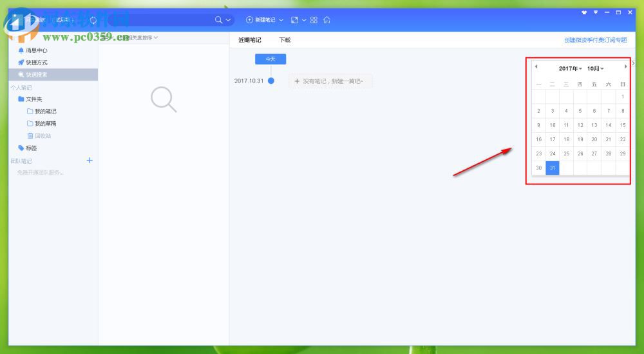644x354 pixels.
Task: Open the search options dropdown arrow
Action: tap(229, 20)
